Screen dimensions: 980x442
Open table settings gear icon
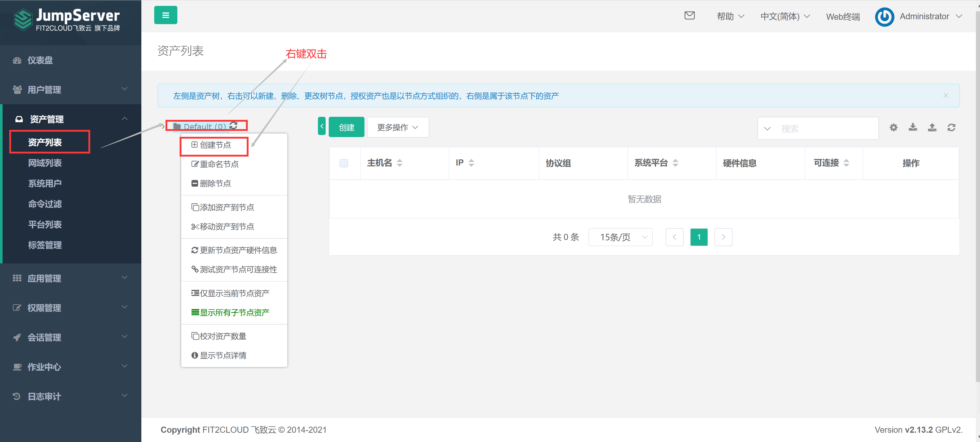pyautogui.click(x=893, y=127)
